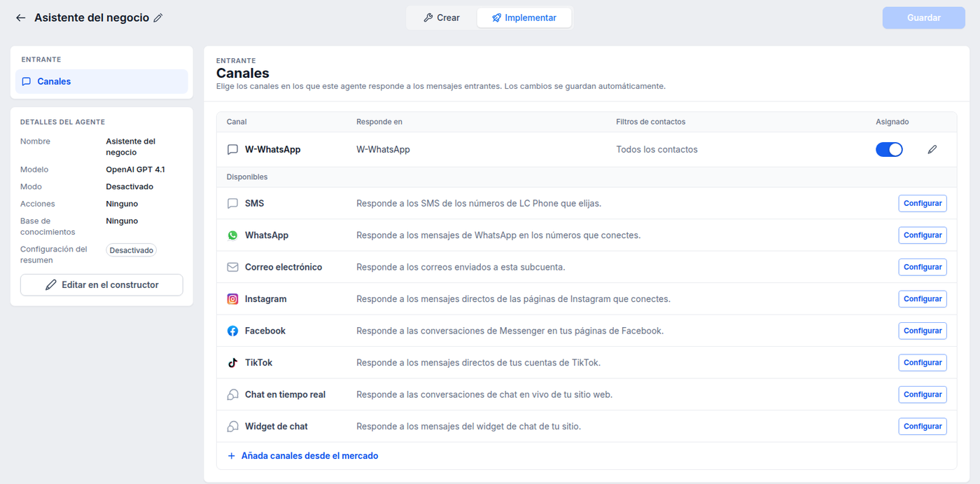Click the Responde en column header
Viewport: 980px width, 484px height.
point(379,122)
